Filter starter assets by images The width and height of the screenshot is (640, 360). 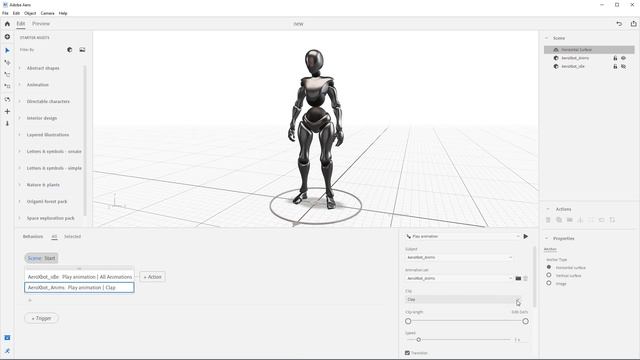pyautogui.click(x=82, y=50)
